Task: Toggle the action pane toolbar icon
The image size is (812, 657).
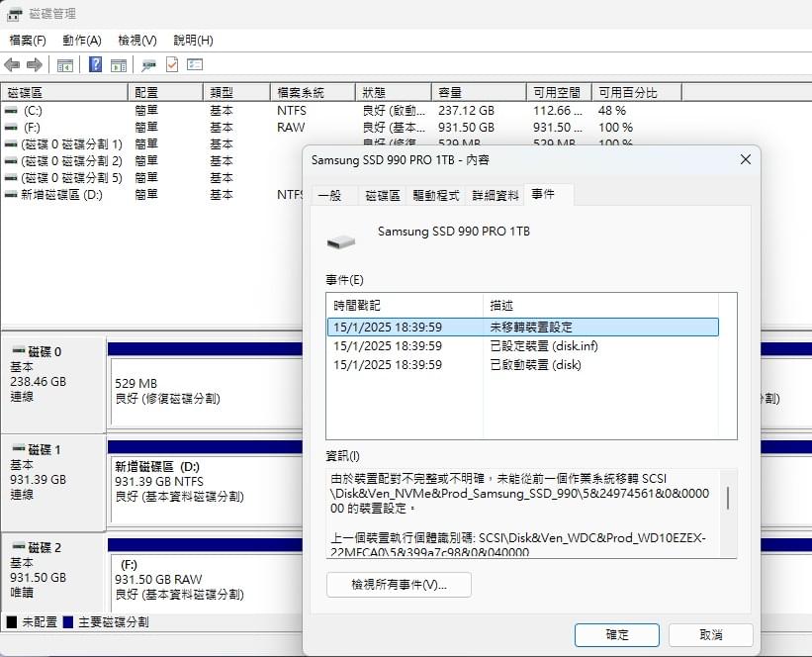Action: tap(119, 65)
